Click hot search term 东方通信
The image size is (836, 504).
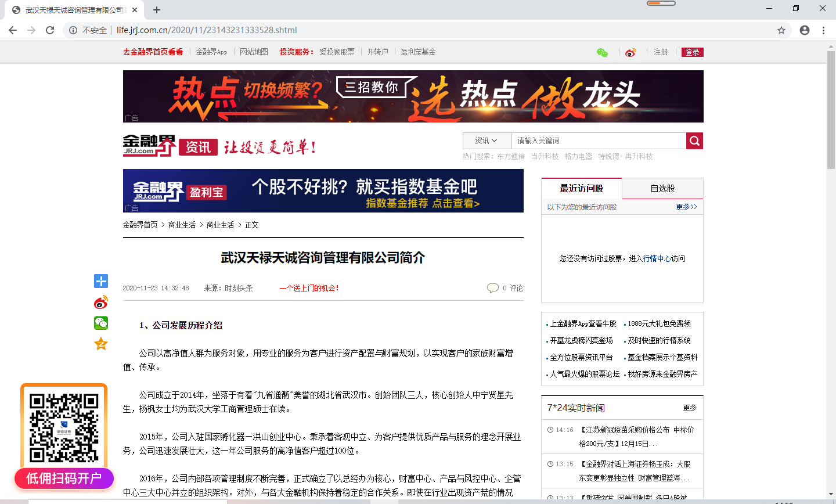pyautogui.click(x=511, y=156)
